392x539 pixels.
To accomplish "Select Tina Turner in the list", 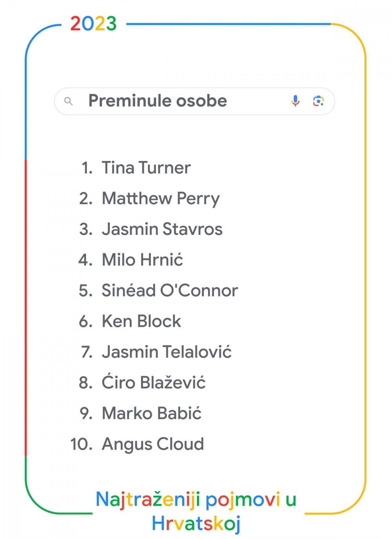I will click(146, 168).
